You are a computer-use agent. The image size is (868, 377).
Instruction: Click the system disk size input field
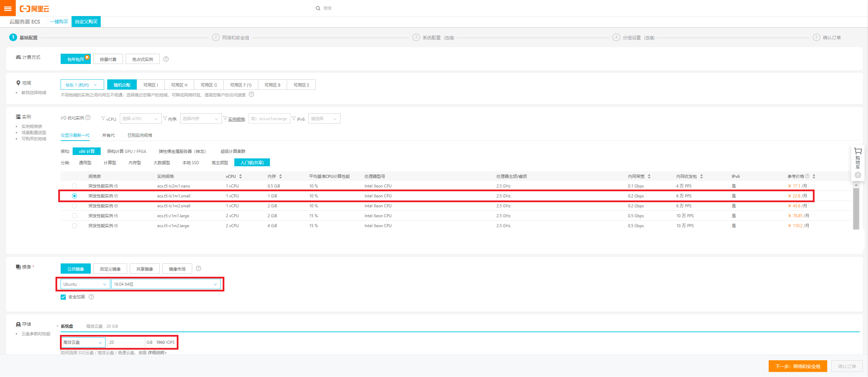pyautogui.click(x=125, y=342)
